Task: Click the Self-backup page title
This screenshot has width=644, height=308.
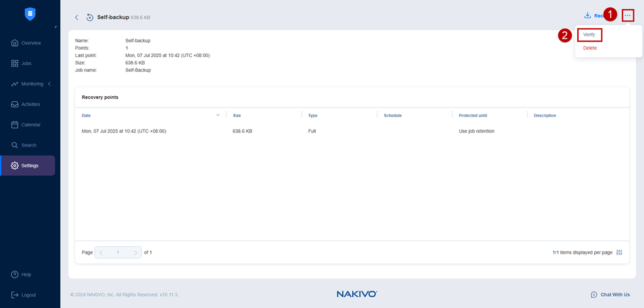Action: (113, 17)
